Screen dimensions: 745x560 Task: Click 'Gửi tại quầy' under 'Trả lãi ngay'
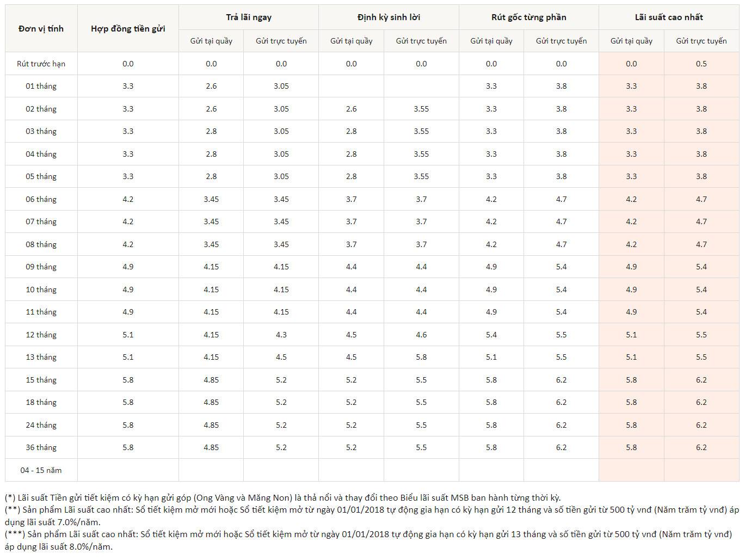click(x=211, y=41)
